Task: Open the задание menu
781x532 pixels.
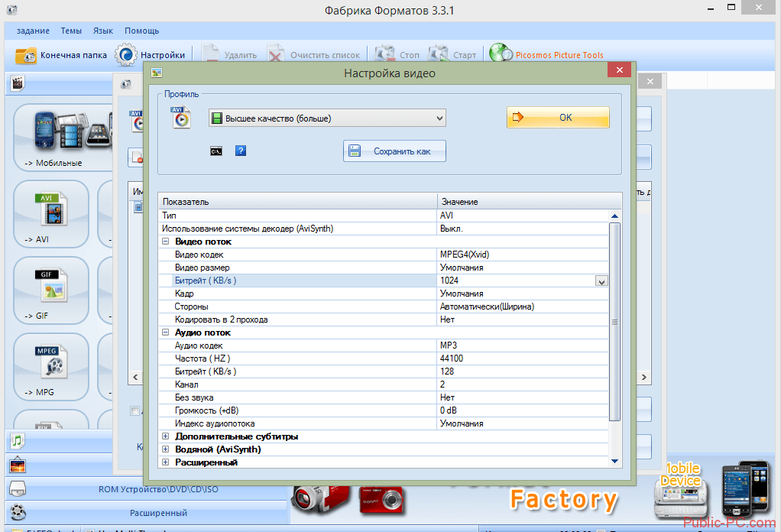Action: (33, 31)
